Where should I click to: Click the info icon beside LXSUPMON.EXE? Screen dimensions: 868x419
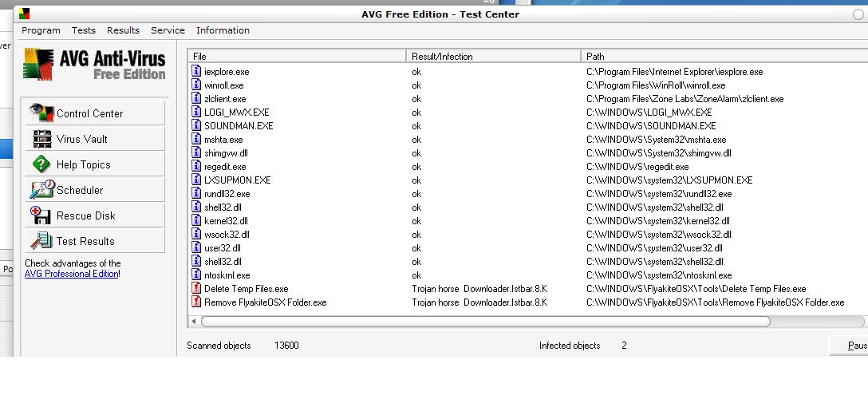click(x=196, y=180)
